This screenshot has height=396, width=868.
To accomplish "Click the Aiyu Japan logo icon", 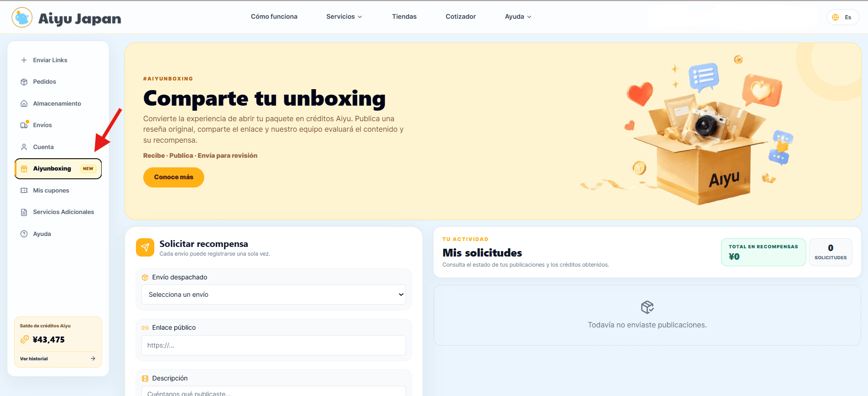I will tap(22, 17).
